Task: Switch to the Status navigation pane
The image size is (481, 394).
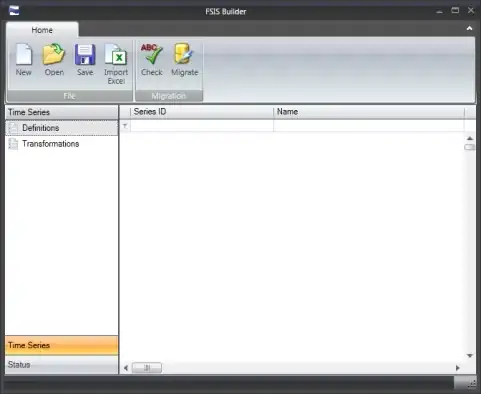Action: coord(62,365)
